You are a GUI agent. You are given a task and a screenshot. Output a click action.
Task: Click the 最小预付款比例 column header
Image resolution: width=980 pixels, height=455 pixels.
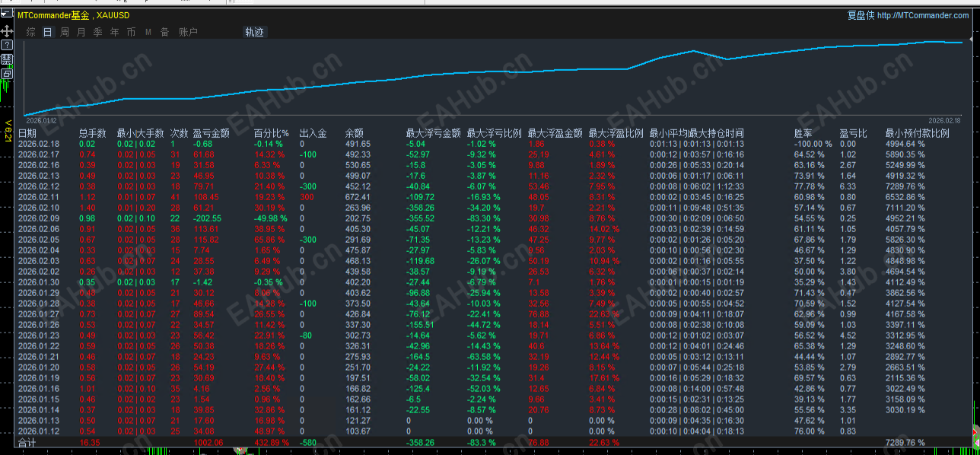917,133
